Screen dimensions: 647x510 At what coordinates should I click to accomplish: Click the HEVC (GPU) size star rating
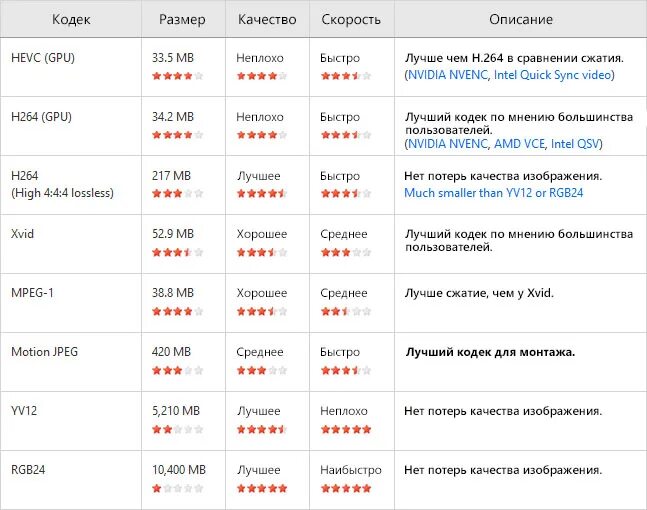point(177,75)
